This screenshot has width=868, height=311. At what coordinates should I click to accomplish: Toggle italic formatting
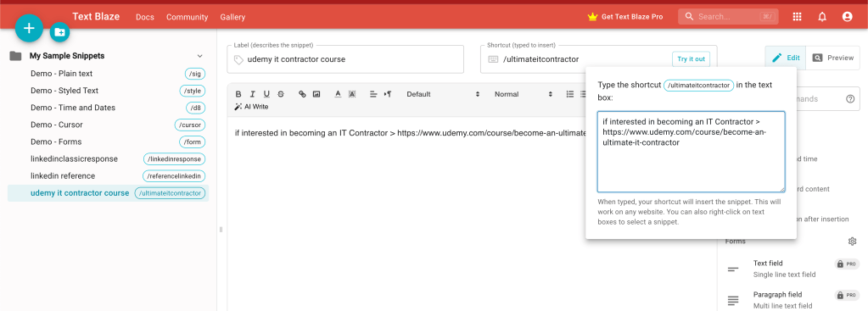tap(253, 94)
